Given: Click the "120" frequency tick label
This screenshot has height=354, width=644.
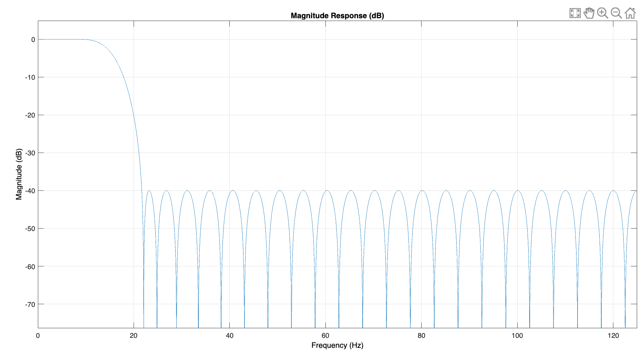Looking at the screenshot, I should click(613, 335).
